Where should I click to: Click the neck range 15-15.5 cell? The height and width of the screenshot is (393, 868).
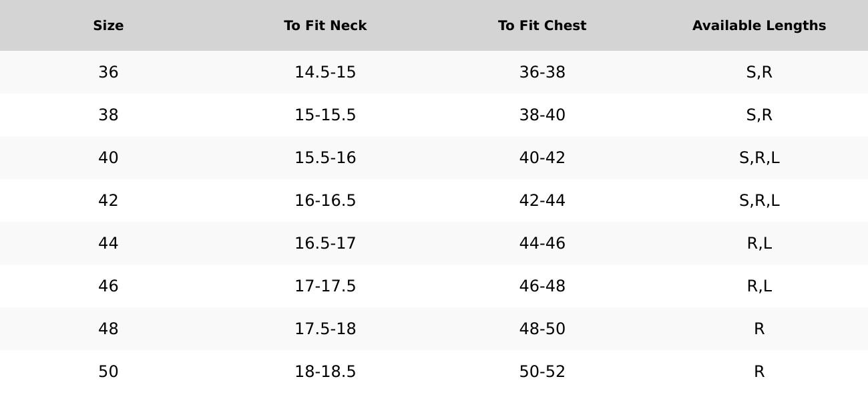[x=325, y=115]
